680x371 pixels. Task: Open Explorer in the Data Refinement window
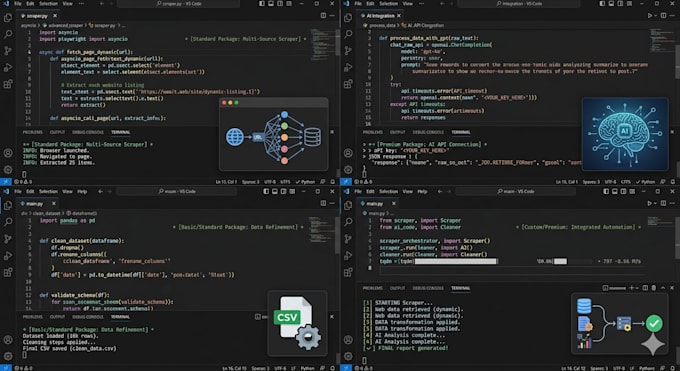coord(8,206)
